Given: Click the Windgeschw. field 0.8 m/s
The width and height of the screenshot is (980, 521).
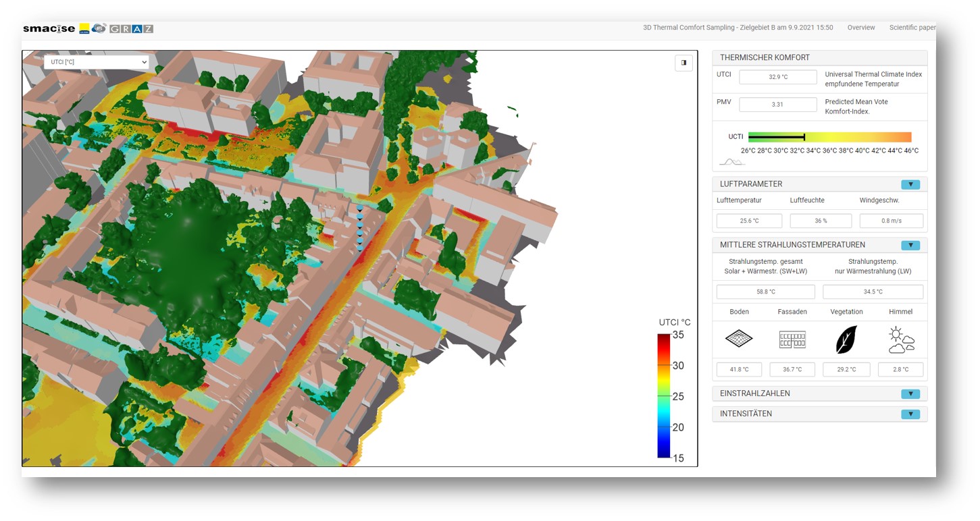Looking at the screenshot, I should [891, 221].
